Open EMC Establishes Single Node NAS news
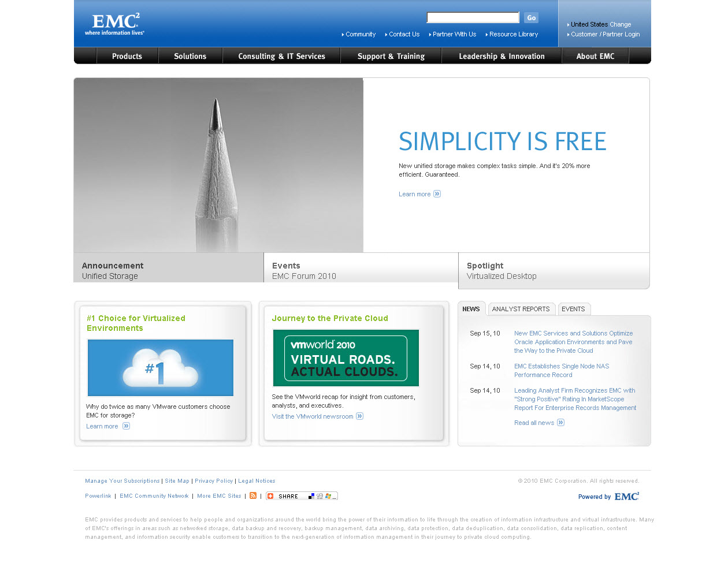This screenshot has width=728, height=563. pos(562,371)
